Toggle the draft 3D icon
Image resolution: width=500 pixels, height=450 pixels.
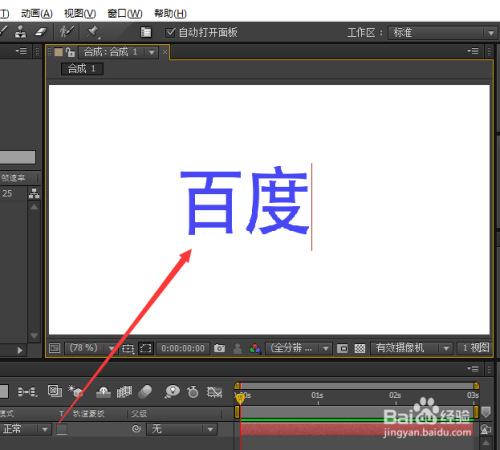coord(75,391)
